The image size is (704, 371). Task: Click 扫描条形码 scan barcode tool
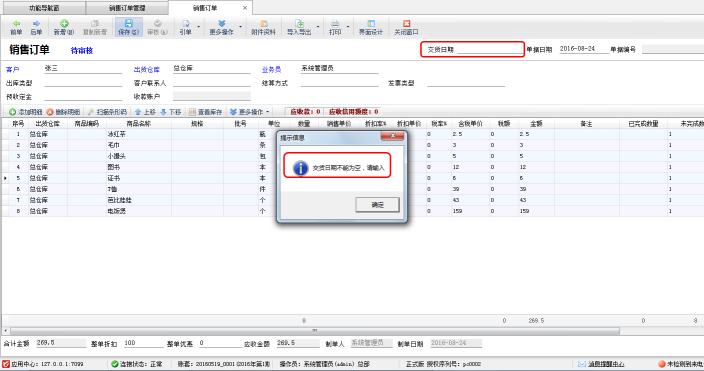click(107, 112)
